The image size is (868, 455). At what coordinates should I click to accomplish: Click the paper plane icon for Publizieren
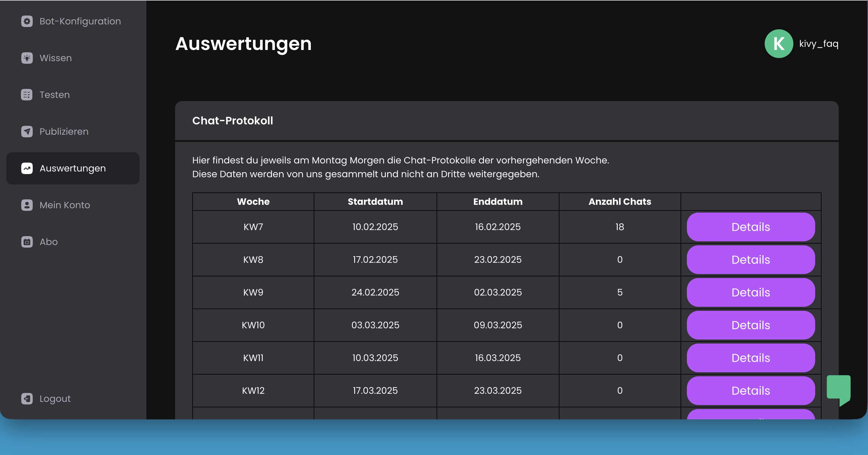point(27,132)
